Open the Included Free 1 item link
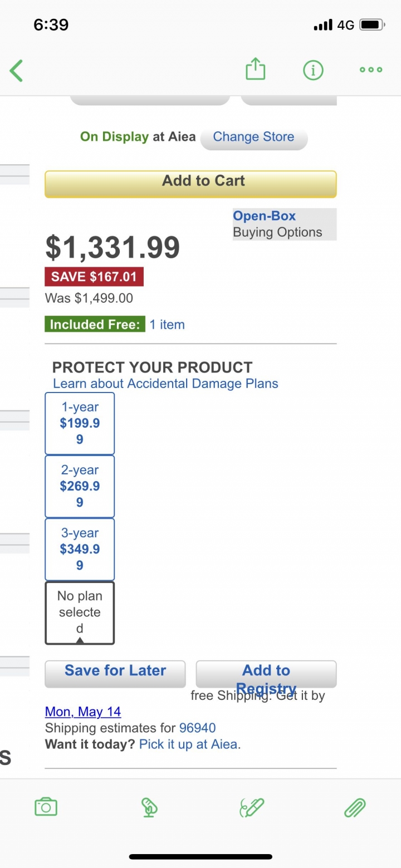The image size is (401, 868). tap(167, 325)
